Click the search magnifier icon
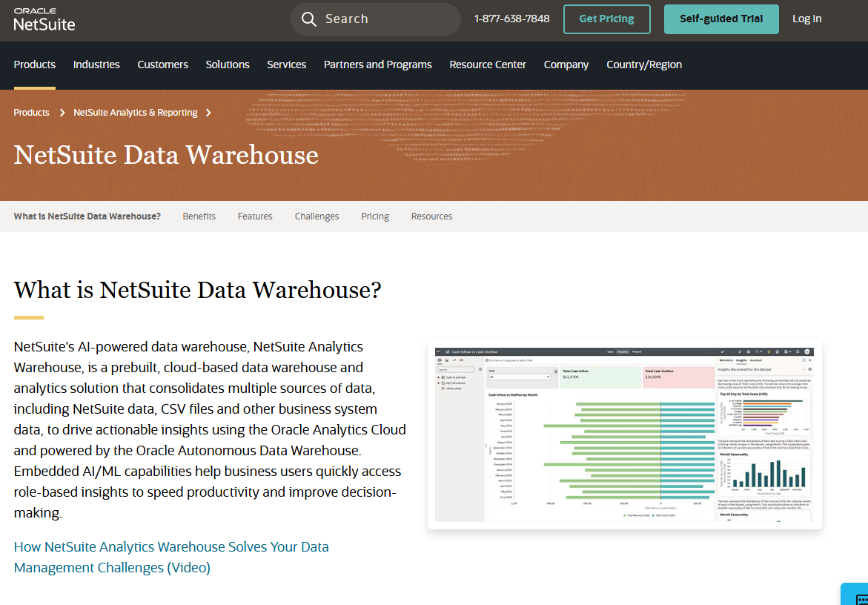Image resolution: width=868 pixels, height=605 pixels. pos(309,19)
